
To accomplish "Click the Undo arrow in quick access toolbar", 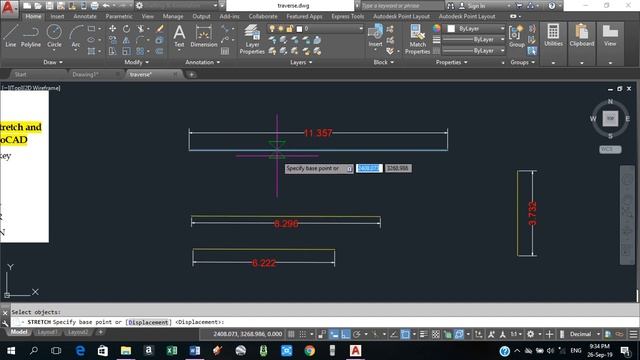I will 106,6.
